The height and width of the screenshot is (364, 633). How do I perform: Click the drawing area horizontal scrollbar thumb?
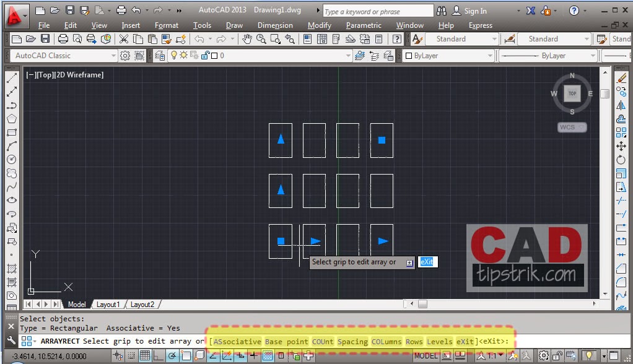(422, 304)
